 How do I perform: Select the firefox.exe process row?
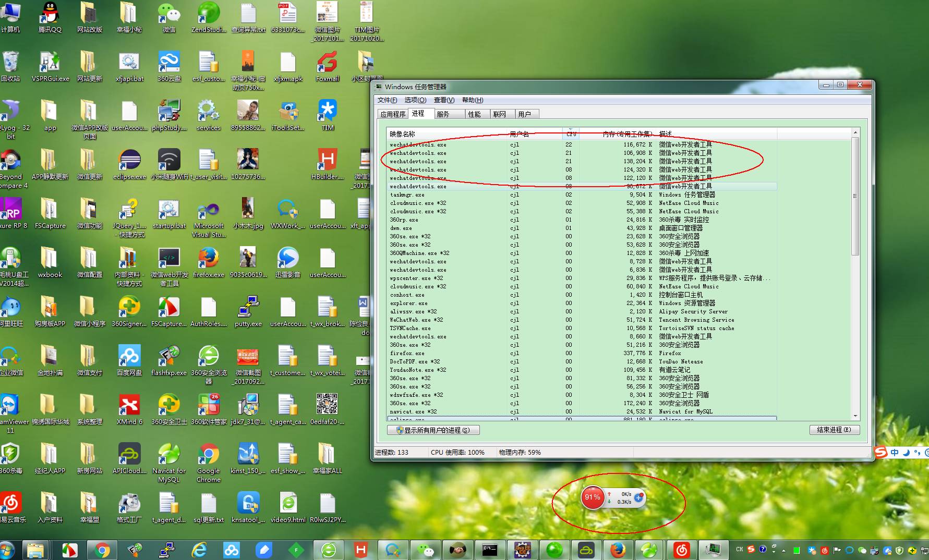pos(582,353)
